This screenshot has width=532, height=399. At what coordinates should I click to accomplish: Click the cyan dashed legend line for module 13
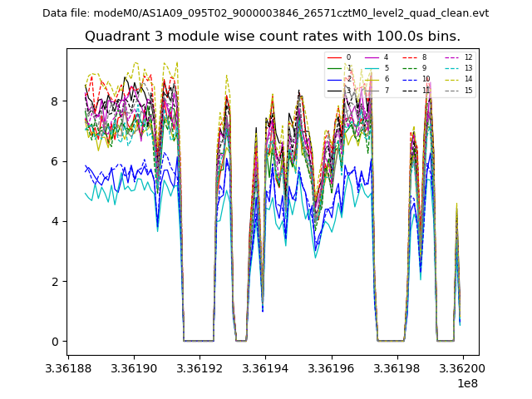[450, 68]
